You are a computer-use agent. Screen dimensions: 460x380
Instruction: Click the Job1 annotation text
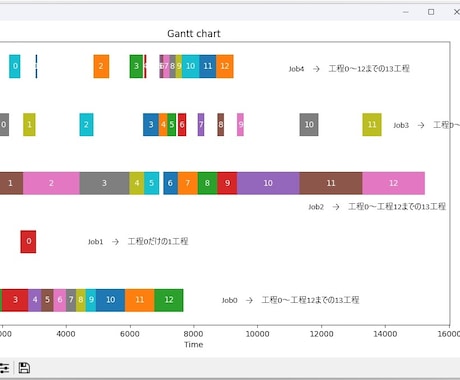[138, 241]
